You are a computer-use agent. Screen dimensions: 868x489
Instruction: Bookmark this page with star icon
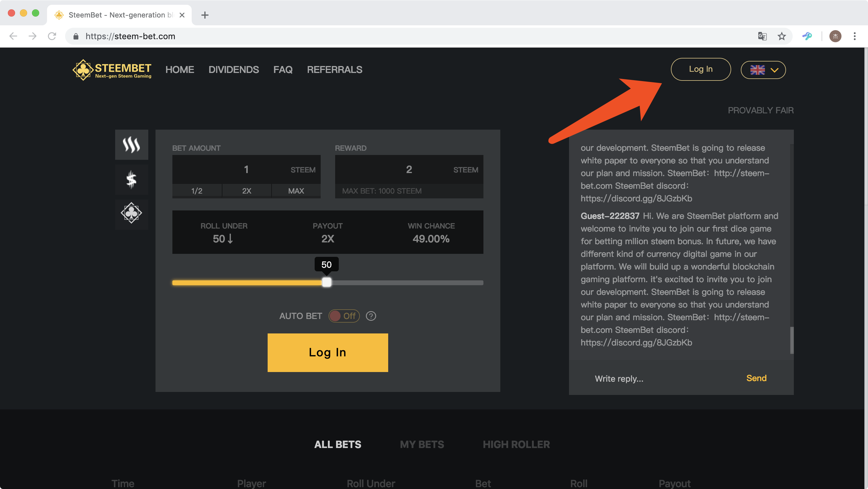pos(782,36)
